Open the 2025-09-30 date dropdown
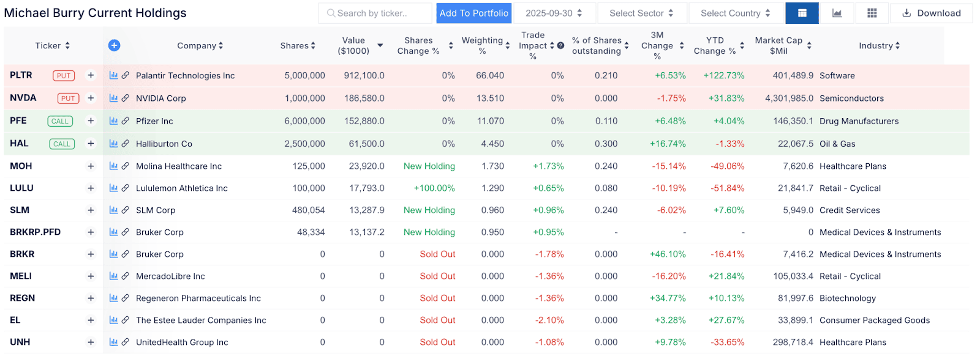This screenshot has width=980, height=356. tap(553, 13)
